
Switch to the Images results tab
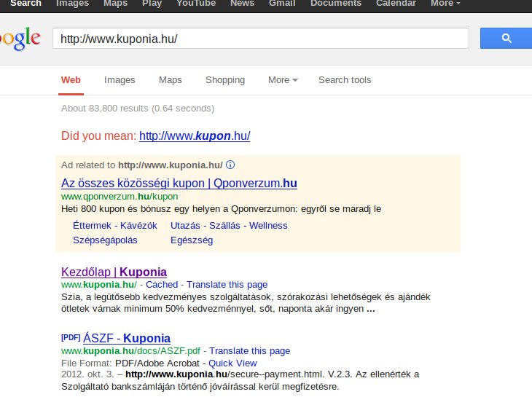[120, 80]
